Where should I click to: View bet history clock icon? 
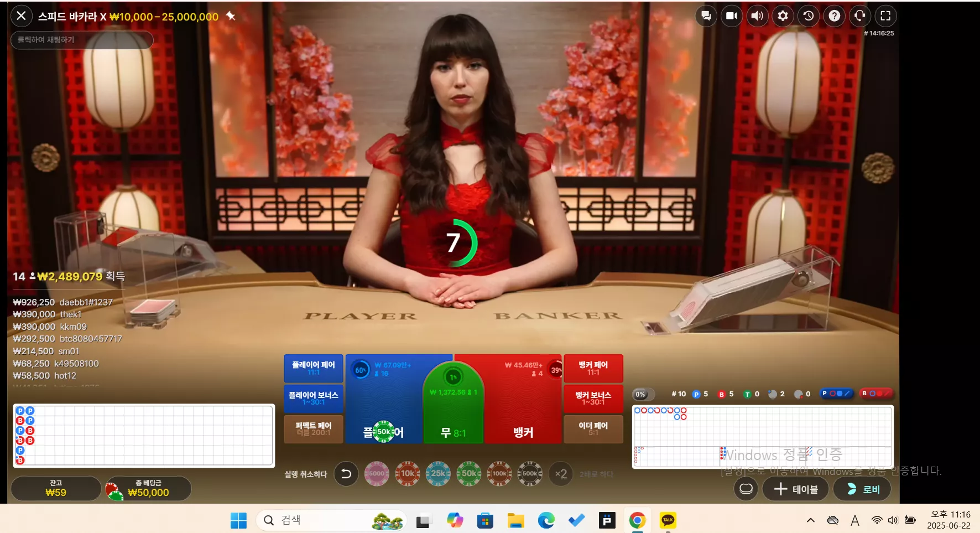(x=809, y=16)
